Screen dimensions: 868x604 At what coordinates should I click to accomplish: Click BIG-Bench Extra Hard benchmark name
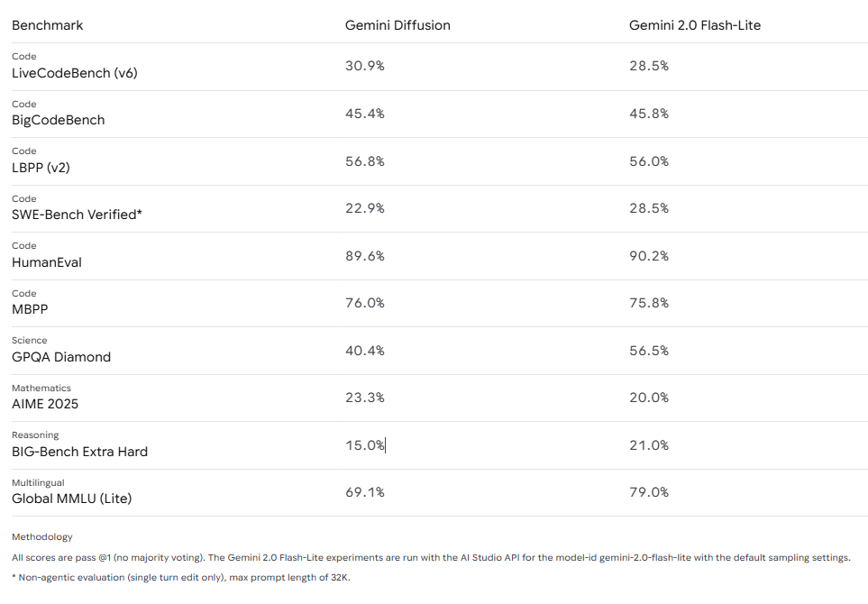(79, 452)
